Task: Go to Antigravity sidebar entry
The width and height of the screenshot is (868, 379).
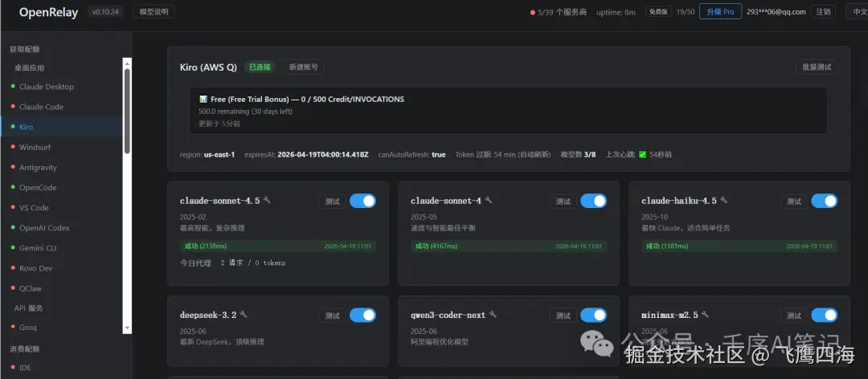Action: pos(61,167)
